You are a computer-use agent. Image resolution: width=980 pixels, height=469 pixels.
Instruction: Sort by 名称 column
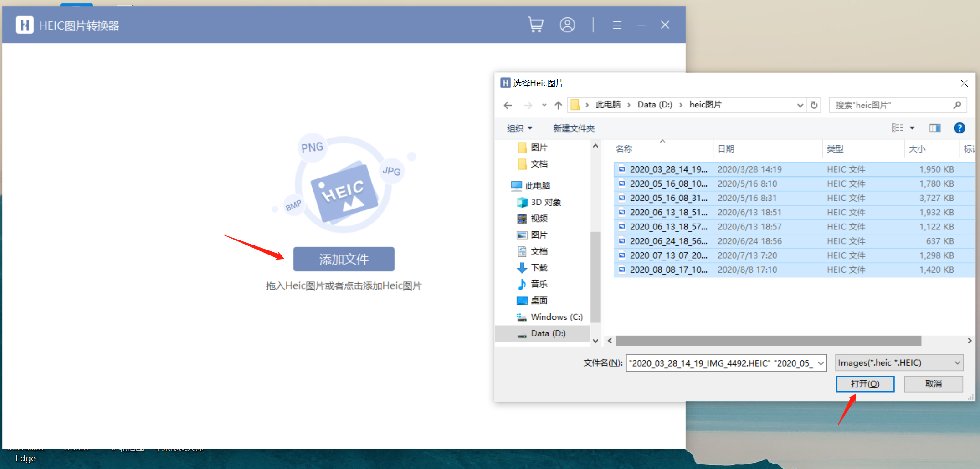coord(624,149)
